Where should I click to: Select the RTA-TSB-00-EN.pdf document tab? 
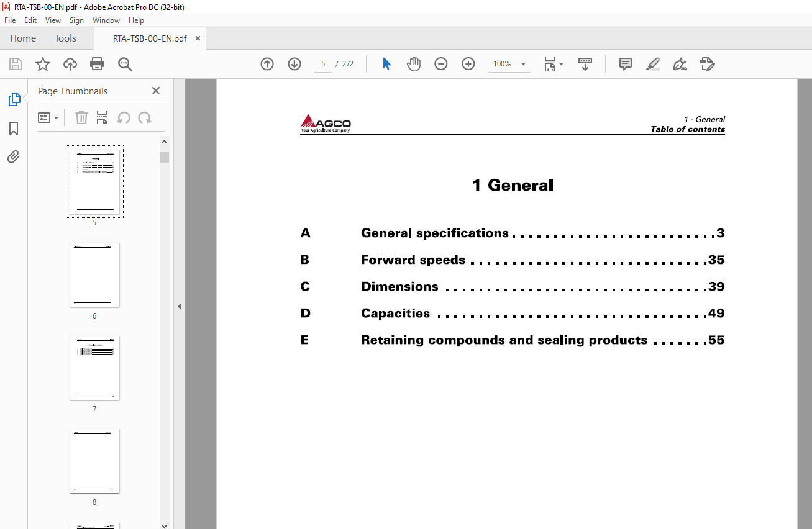click(x=150, y=38)
